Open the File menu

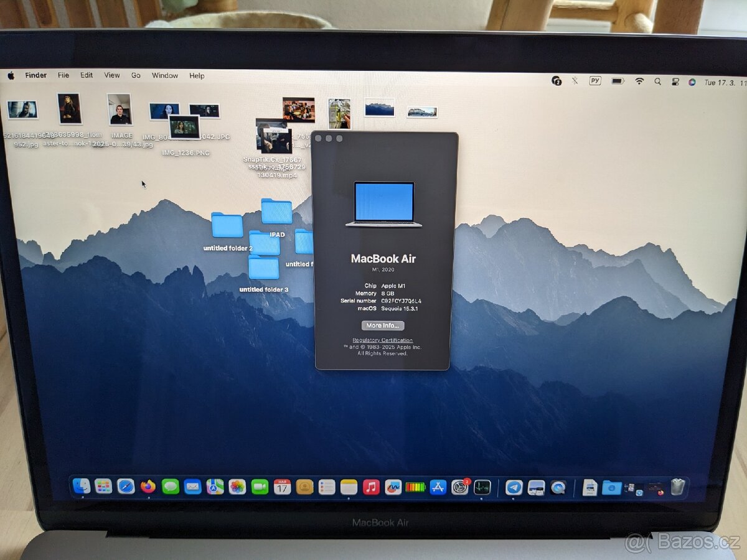coord(63,75)
